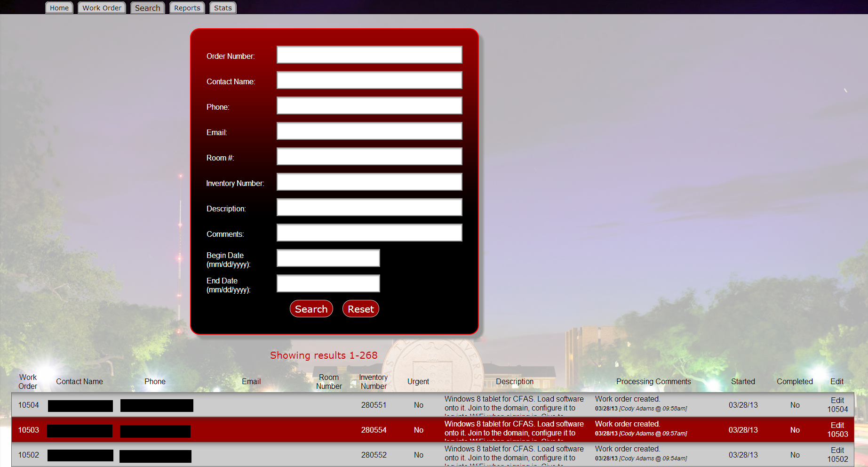Select the Search tab
The height and width of the screenshot is (467, 868).
point(147,8)
